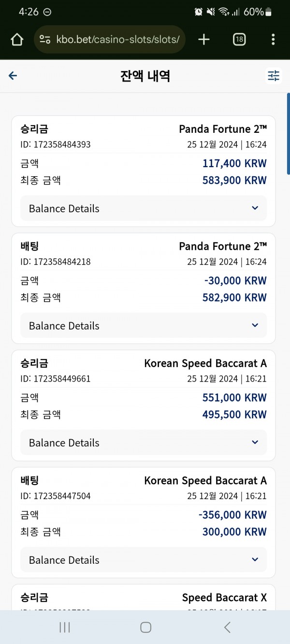Tap the back arrow beside 잔액 내역
The image size is (290, 644).
[13, 76]
